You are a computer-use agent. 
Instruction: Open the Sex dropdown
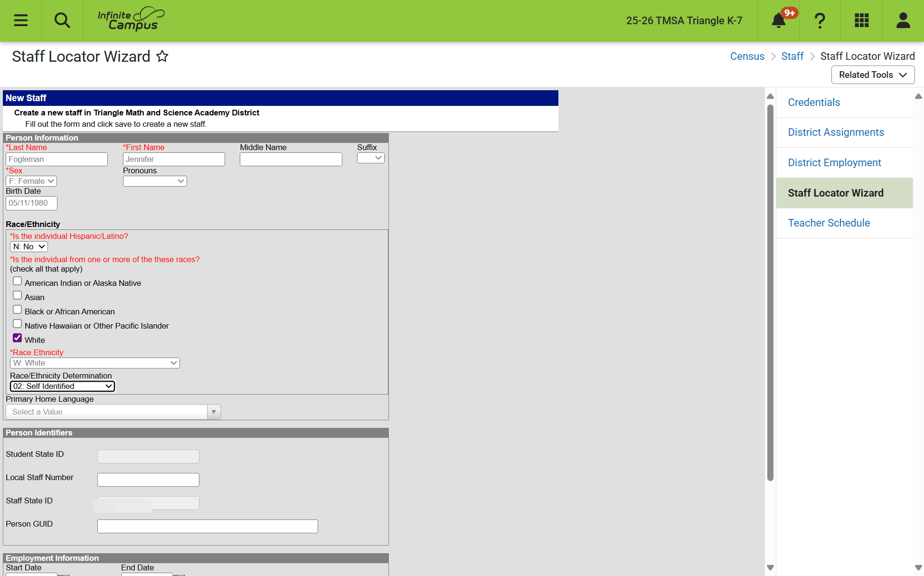pyautogui.click(x=31, y=181)
